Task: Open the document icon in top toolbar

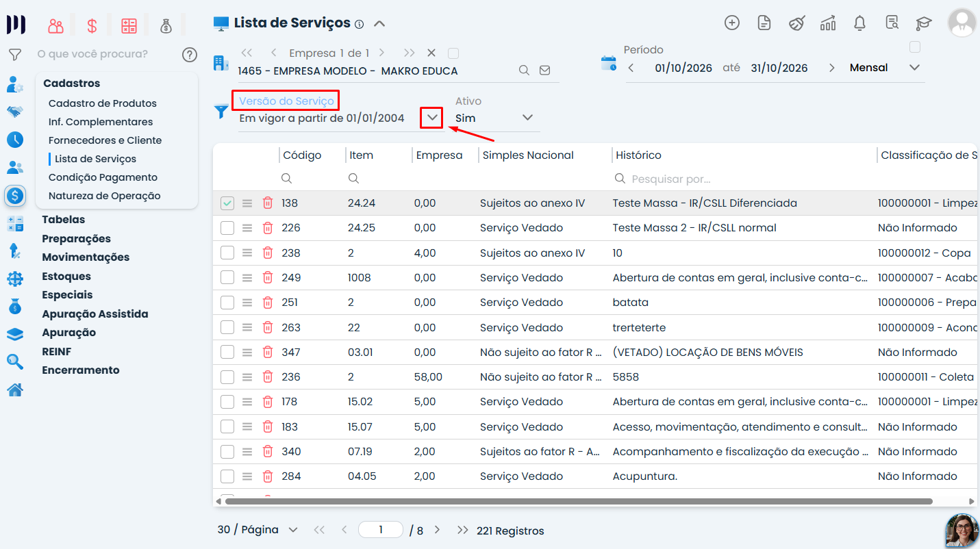Action: [764, 23]
